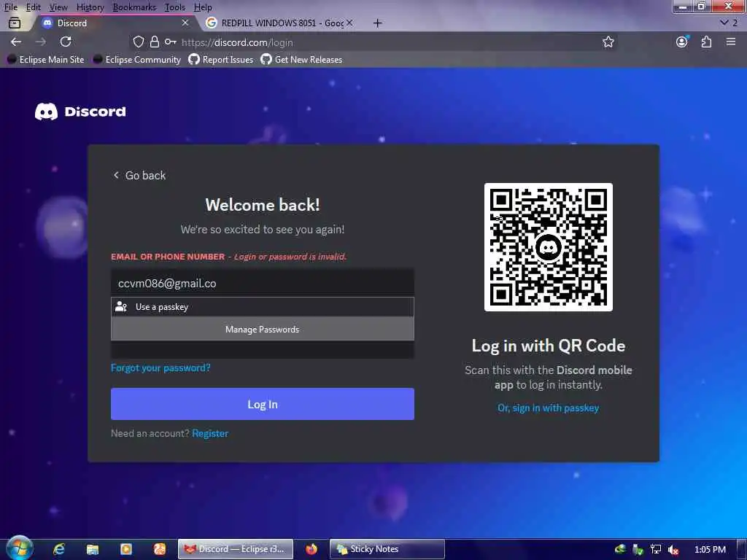Viewport: 747px width, 560px height.
Task: Activate the Discord — Eclipse taskbar button
Action: tap(236, 549)
